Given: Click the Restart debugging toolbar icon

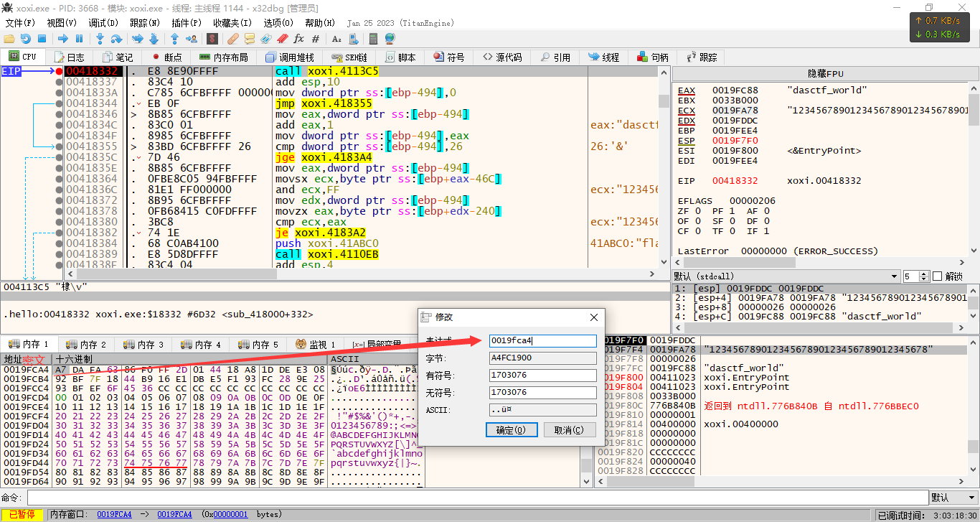Looking at the screenshot, I should (x=25, y=38).
